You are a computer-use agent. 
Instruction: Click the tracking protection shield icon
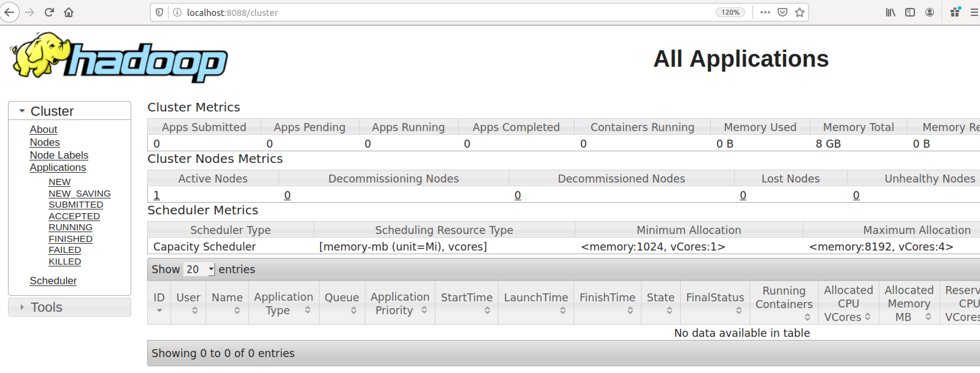click(x=159, y=13)
